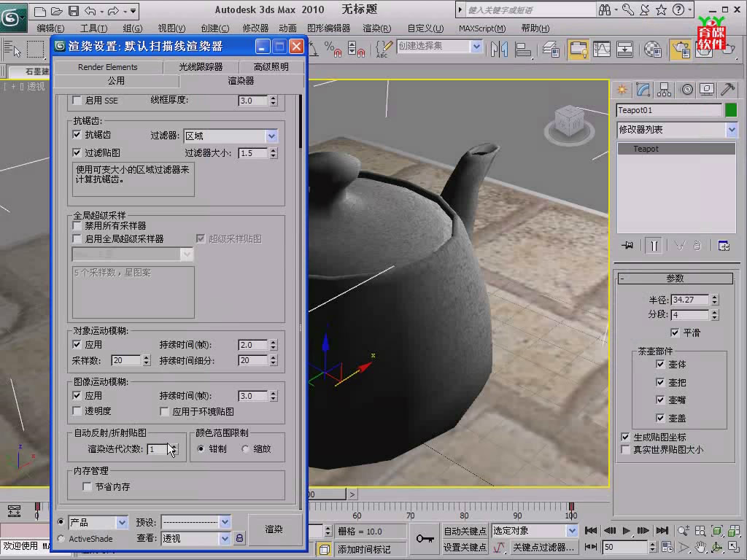This screenshot has height=560, width=747.
Task: Enable 应用于环境贴图 checkbox
Action: [x=164, y=411]
